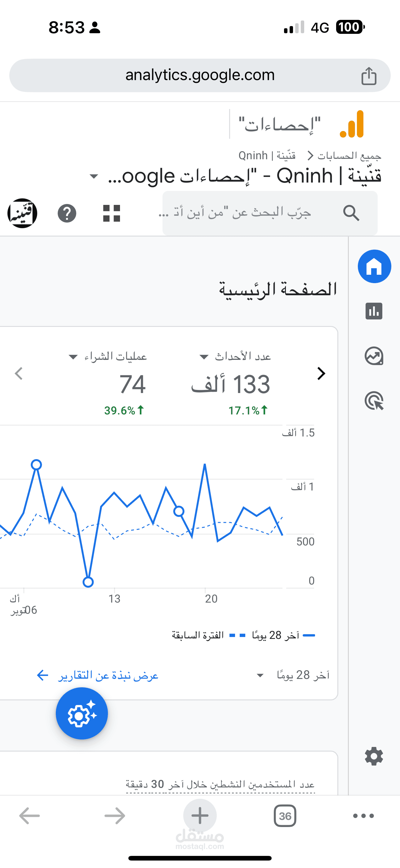Open the Qninh account avatar
Image resolution: width=400 pixels, height=868 pixels.
tap(22, 213)
